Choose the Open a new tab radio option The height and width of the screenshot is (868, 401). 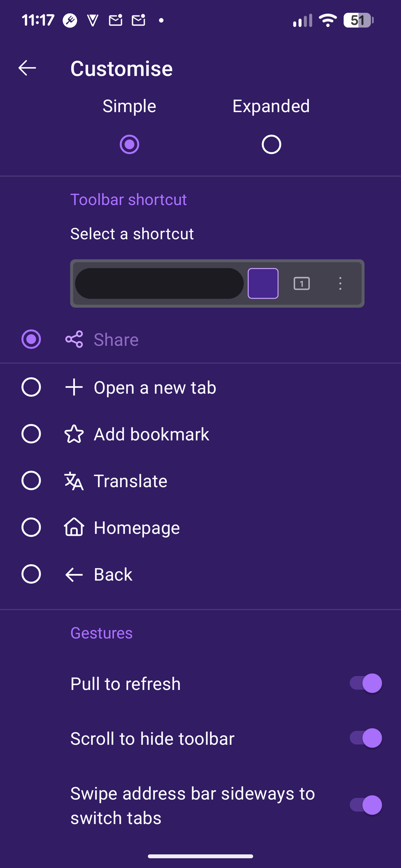coord(31,387)
